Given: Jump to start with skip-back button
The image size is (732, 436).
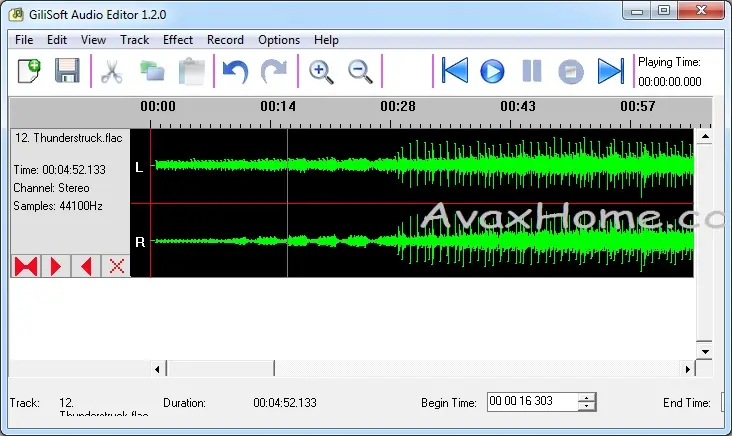Looking at the screenshot, I should pos(454,70).
